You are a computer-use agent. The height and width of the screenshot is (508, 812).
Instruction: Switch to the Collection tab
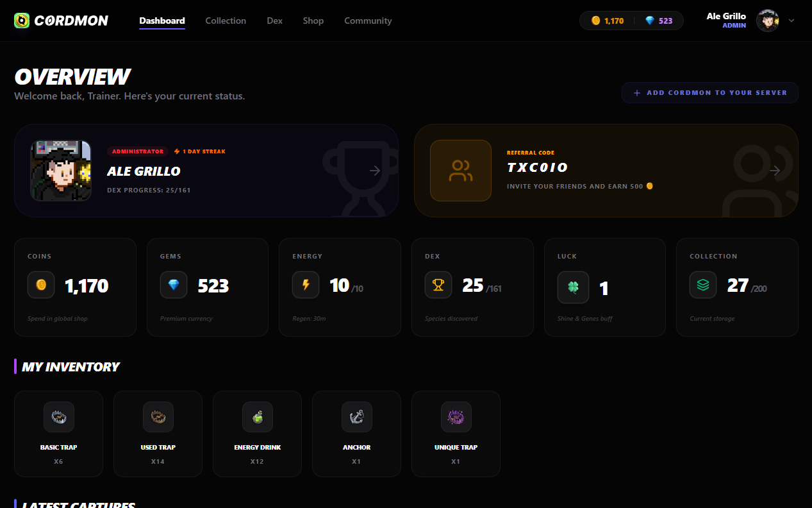tap(226, 21)
